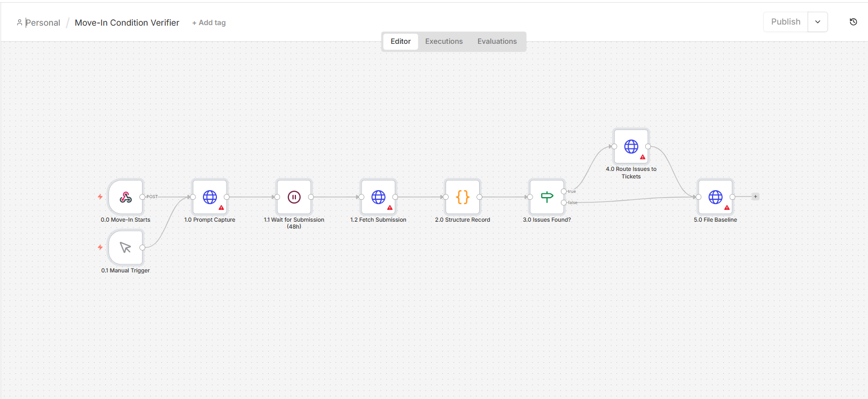
Task: Click the "5.0 File Baseline" label text
Action: click(715, 220)
